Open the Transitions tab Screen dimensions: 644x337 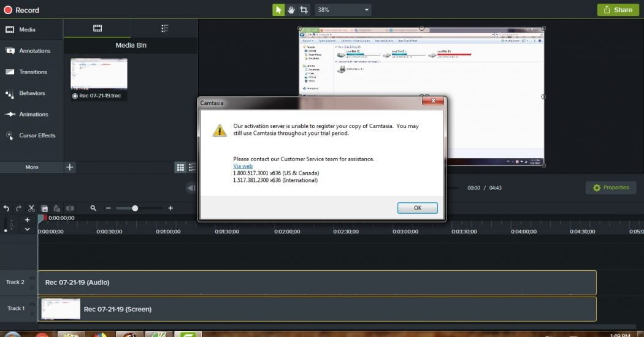tap(32, 72)
